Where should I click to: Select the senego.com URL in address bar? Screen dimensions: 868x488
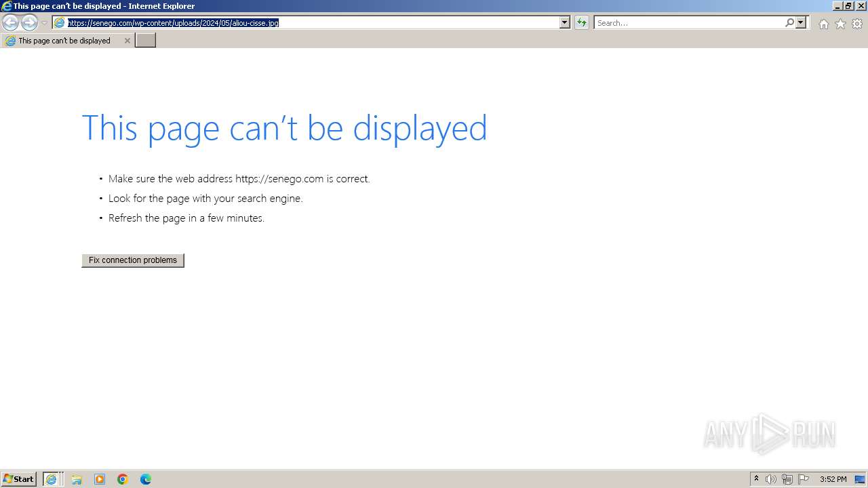pyautogui.click(x=173, y=22)
